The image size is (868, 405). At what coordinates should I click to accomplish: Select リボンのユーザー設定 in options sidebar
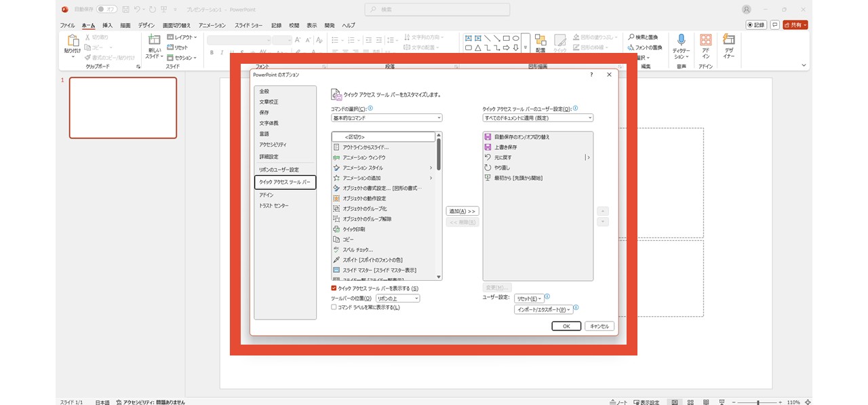285,170
